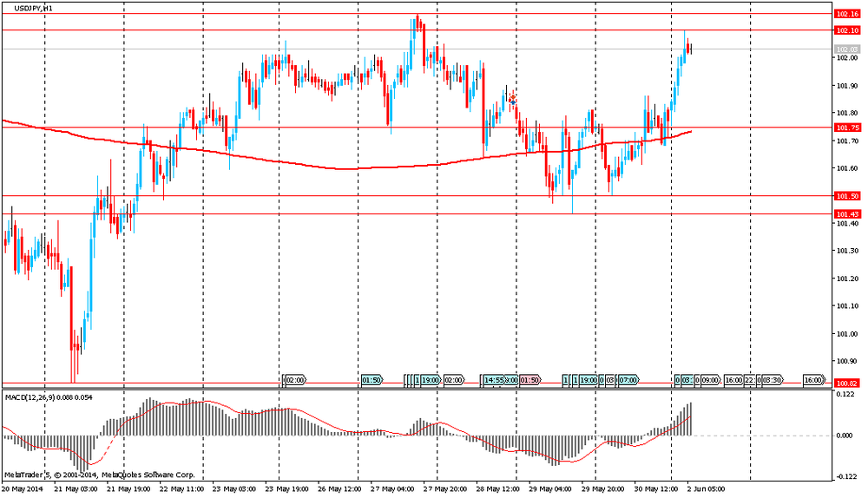Click the 23 May 19:00 time label
Viewport: 868px width, 498px height.
(x=286, y=489)
